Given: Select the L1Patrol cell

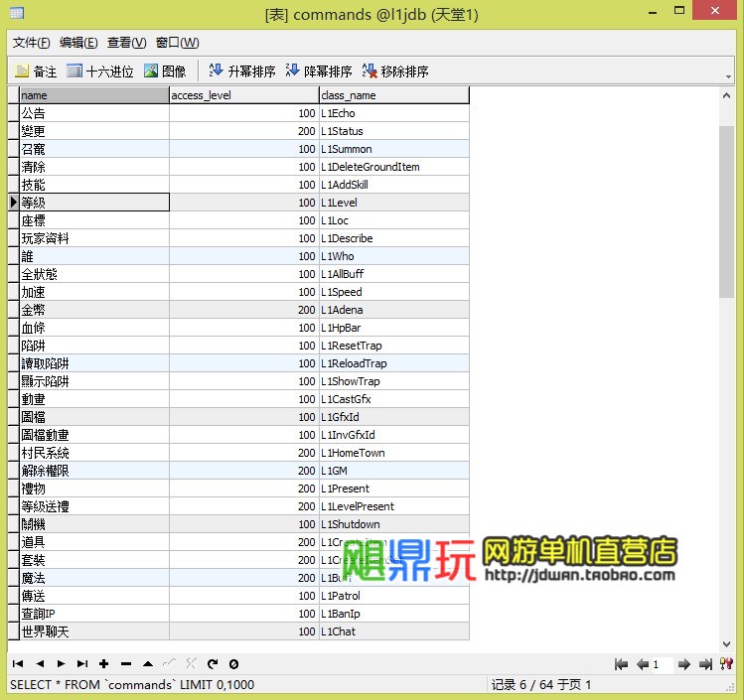Looking at the screenshot, I should tap(394, 596).
